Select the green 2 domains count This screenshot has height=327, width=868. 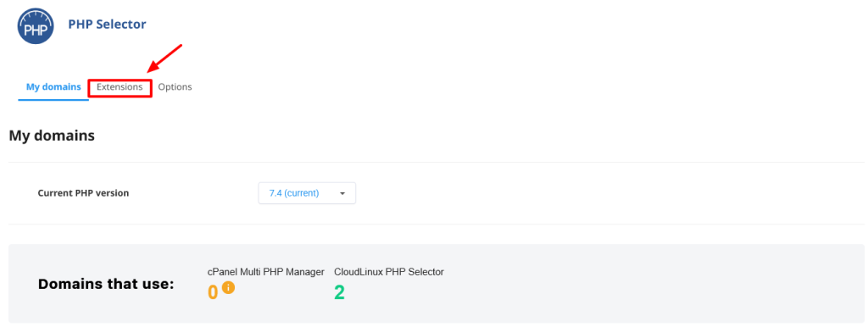[x=339, y=292]
